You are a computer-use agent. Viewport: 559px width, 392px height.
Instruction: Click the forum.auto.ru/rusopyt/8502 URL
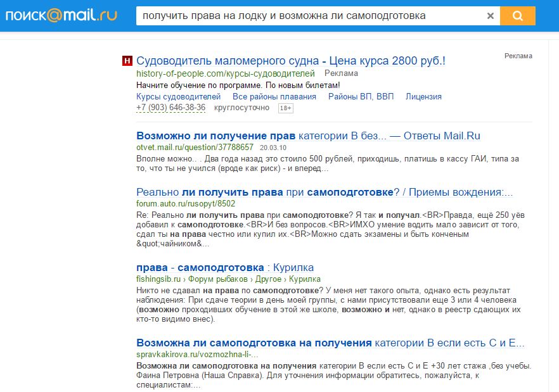[185, 204]
